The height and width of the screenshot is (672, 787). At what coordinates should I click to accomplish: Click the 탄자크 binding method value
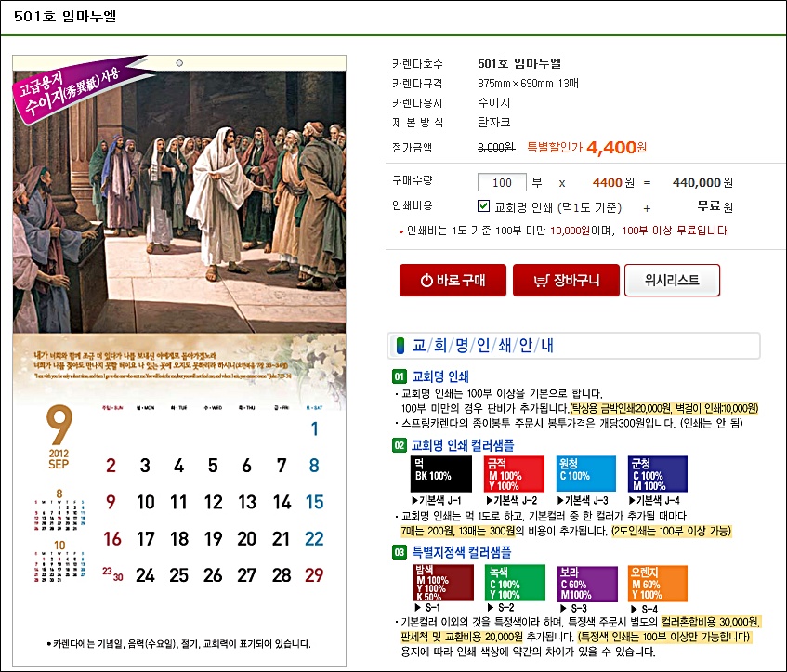[494, 122]
